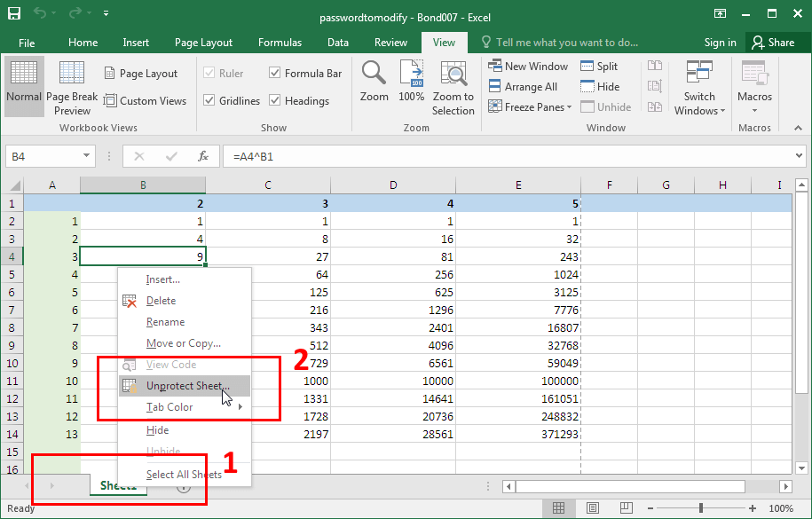Image resolution: width=812 pixels, height=519 pixels.
Task: Click zoom in plus in status bar
Action: [x=752, y=508]
